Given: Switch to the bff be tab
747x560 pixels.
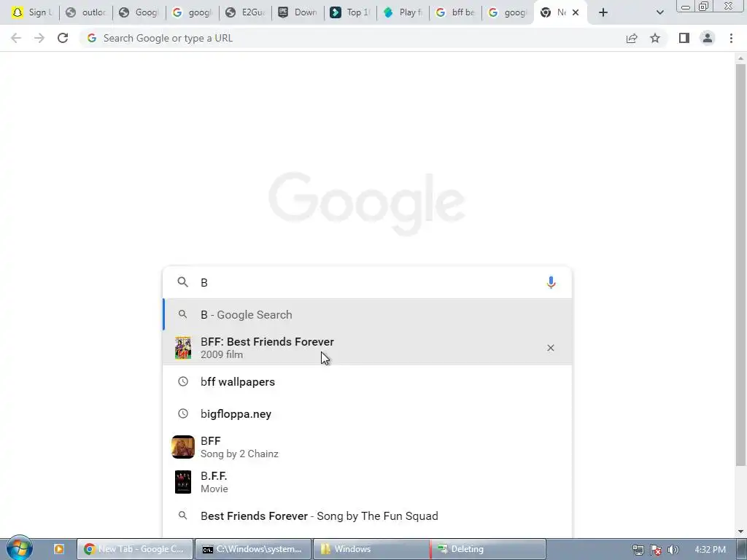Looking at the screenshot, I should (455, 12).
